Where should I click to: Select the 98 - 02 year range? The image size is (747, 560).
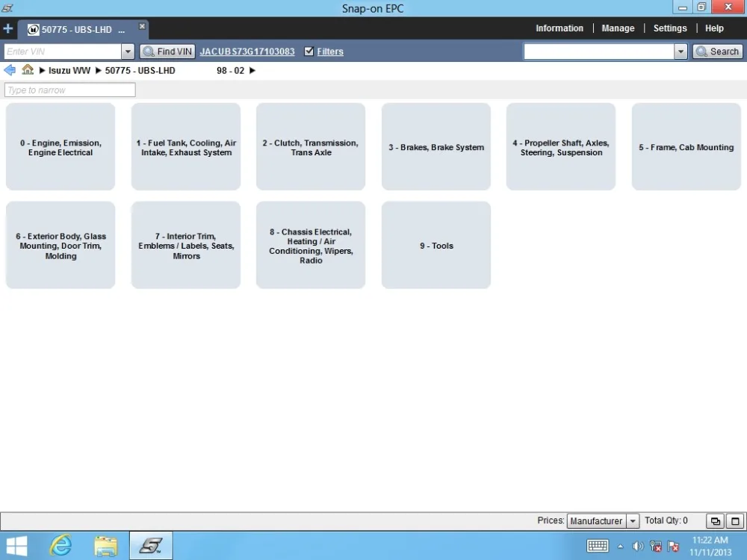point(230,70)
